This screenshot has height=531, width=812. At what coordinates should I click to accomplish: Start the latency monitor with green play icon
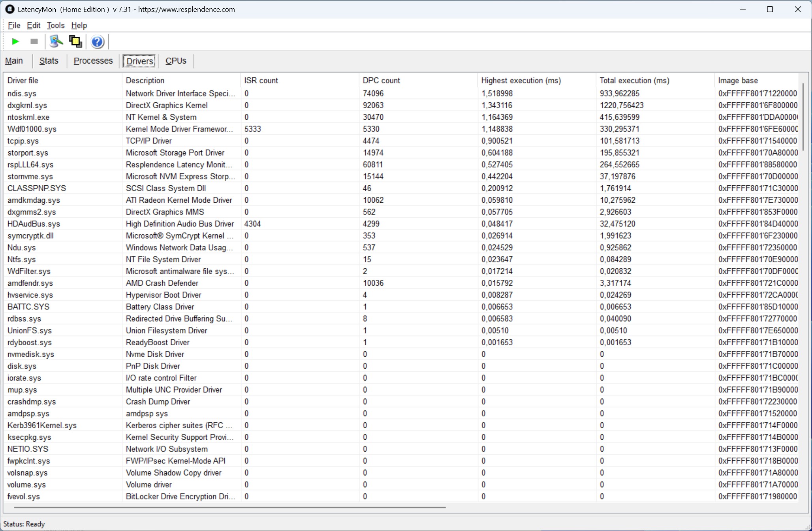[x=15, y=41]
